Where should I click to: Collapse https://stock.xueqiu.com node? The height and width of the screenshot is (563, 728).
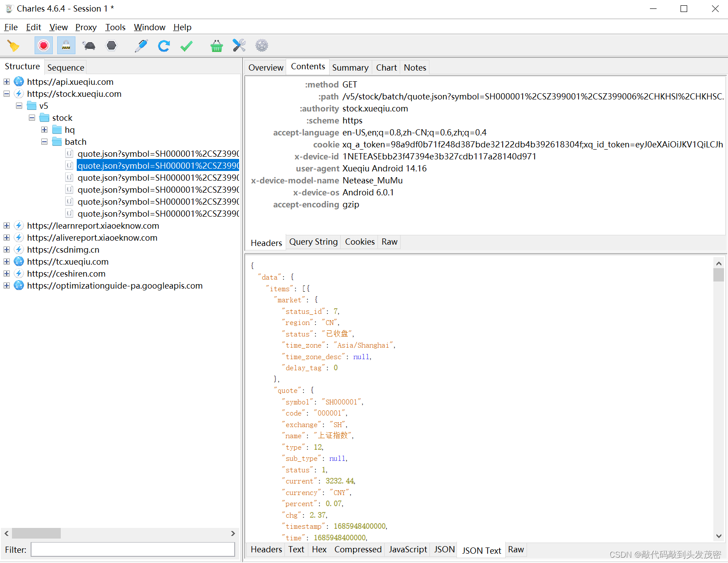7,94
